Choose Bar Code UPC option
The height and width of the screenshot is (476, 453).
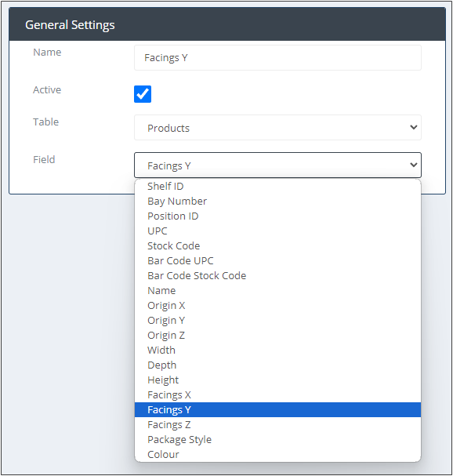pos(277,260)
